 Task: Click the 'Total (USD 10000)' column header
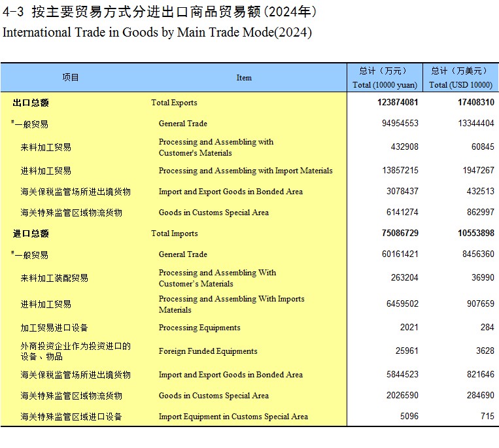point(460,84)
